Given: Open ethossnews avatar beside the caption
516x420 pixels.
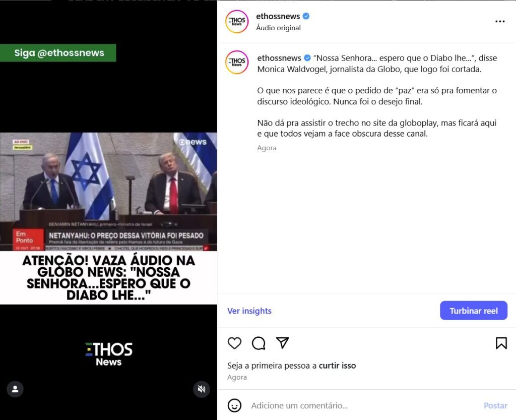Looking at the screenshot, I should point(237,62).
